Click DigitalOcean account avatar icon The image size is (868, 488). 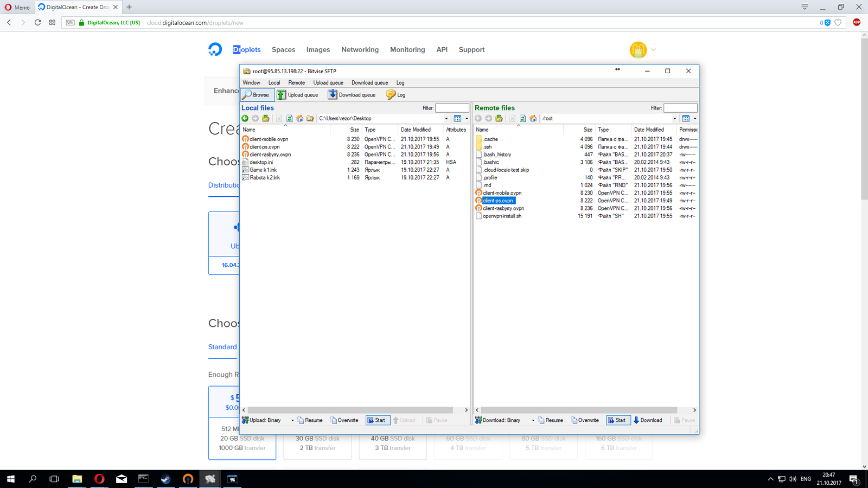638,49
